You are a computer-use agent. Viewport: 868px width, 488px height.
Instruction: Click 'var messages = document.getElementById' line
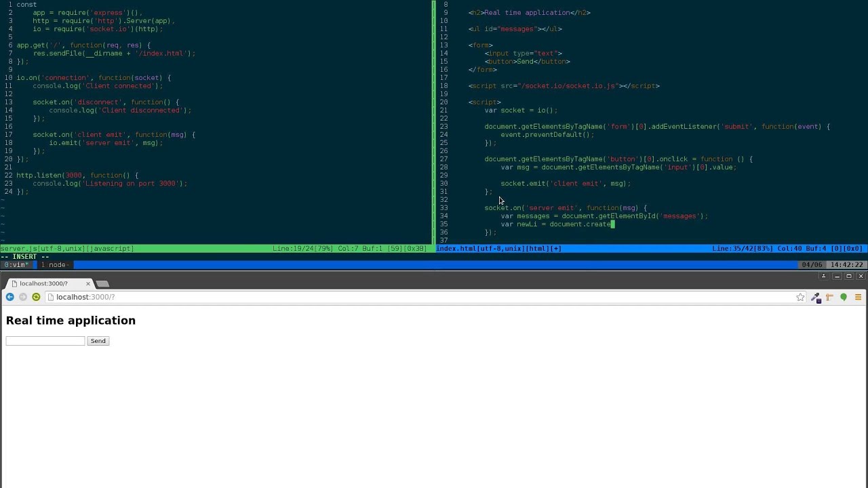[604, 216]
